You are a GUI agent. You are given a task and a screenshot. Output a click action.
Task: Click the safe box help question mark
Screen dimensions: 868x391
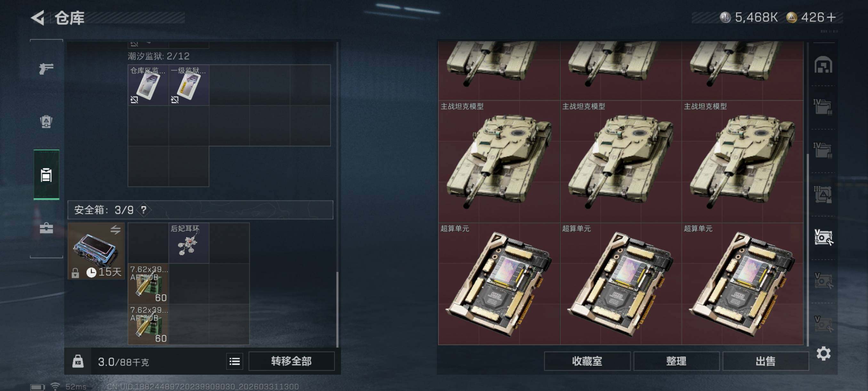click(144, 210)
